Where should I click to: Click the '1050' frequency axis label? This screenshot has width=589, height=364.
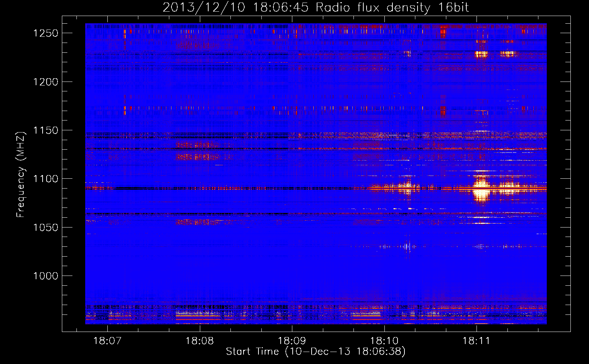(x=46, y=227)
